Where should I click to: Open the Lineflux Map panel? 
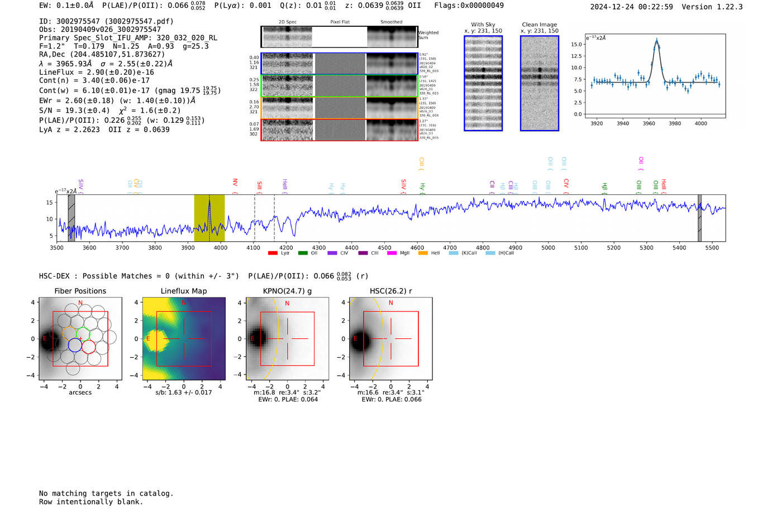coord(184,339)
